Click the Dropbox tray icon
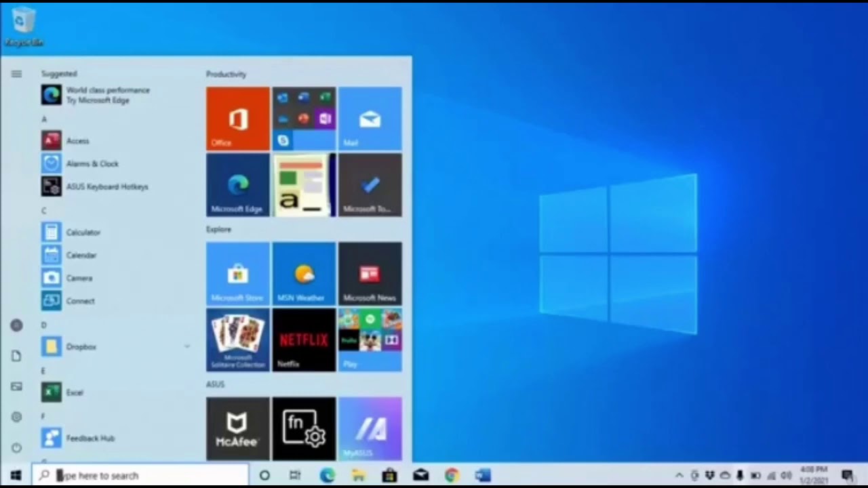 (x=710, y=475)
